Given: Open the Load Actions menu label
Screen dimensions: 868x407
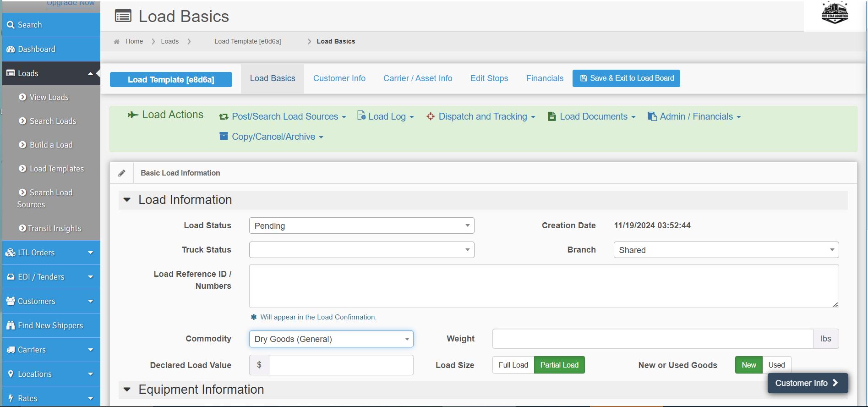Looking at the screenshot, I should (x=173, y=115).
